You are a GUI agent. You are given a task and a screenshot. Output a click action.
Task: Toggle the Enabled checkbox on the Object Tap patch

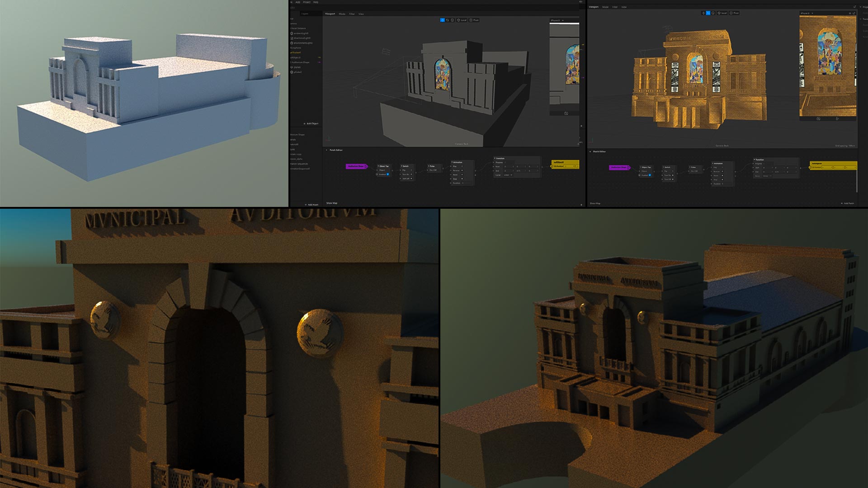388,174
